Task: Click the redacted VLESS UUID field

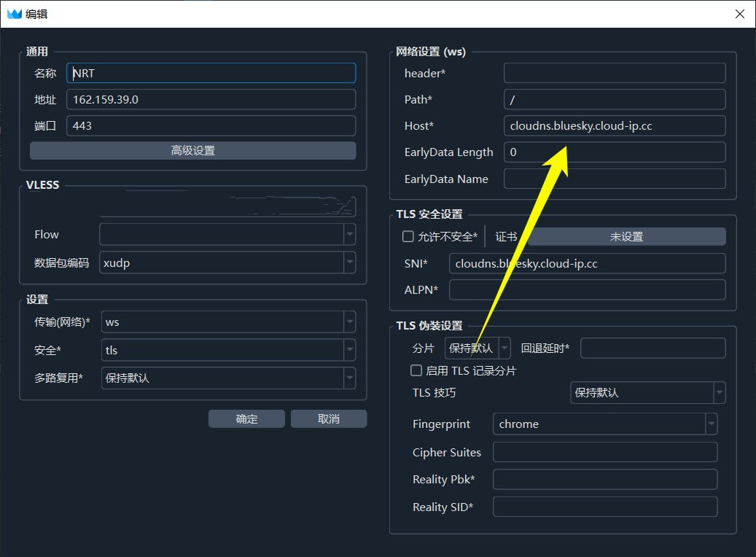Action: click(x=227, y=207)
